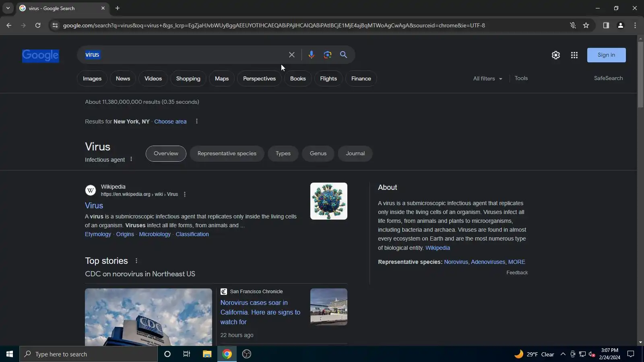The width and height of the screenshot is (644, 362).
Task: Open OBS Studio from the taskbar
Action: point(247,354)
